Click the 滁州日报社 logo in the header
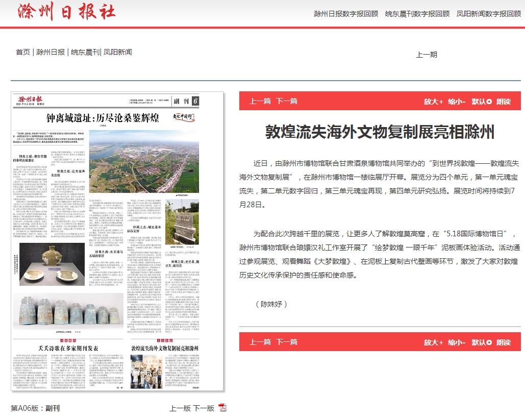 point(67,12)
